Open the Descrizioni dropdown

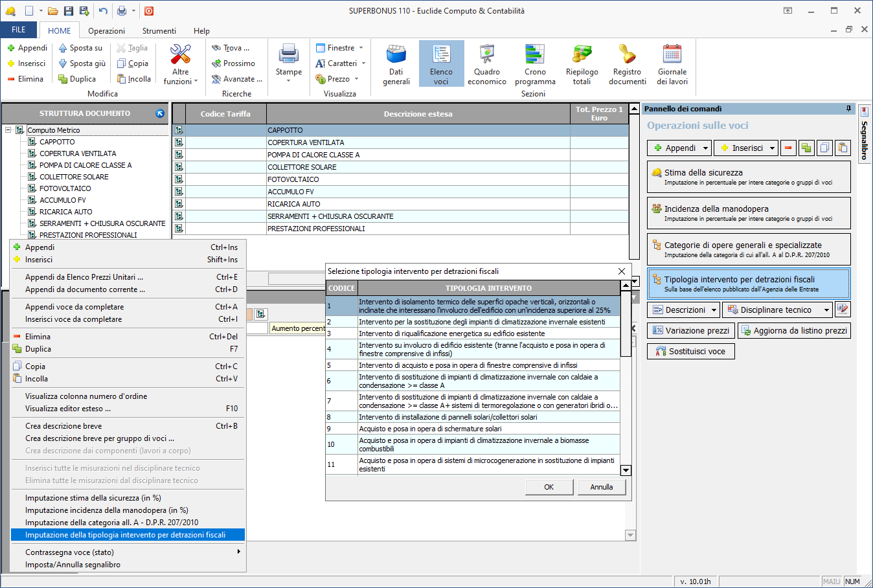tap(714, 310)
